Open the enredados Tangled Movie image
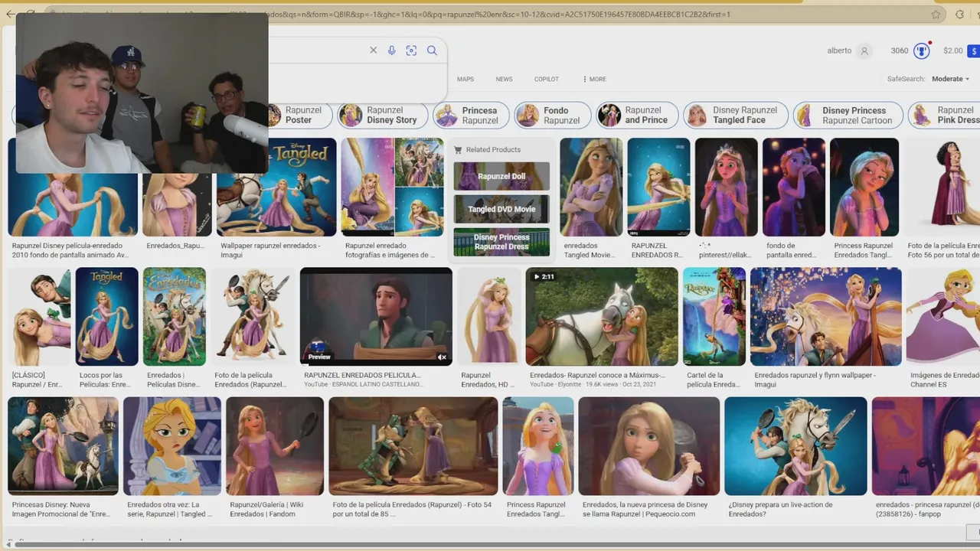 pos(591,187)
